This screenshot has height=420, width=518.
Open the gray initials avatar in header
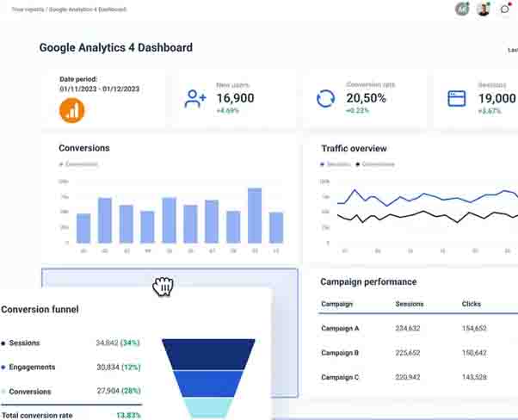[x=462, y=9]
